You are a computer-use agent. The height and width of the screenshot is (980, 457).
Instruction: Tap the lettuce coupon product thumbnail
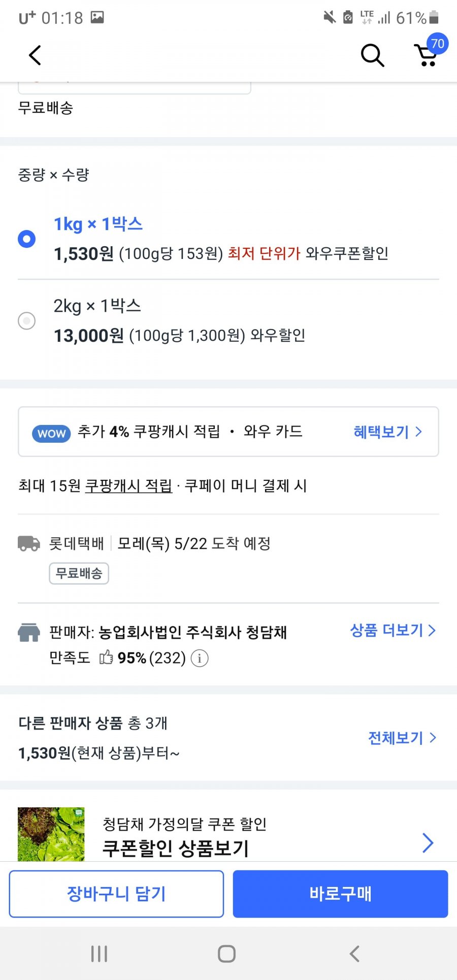click(51, 834)
